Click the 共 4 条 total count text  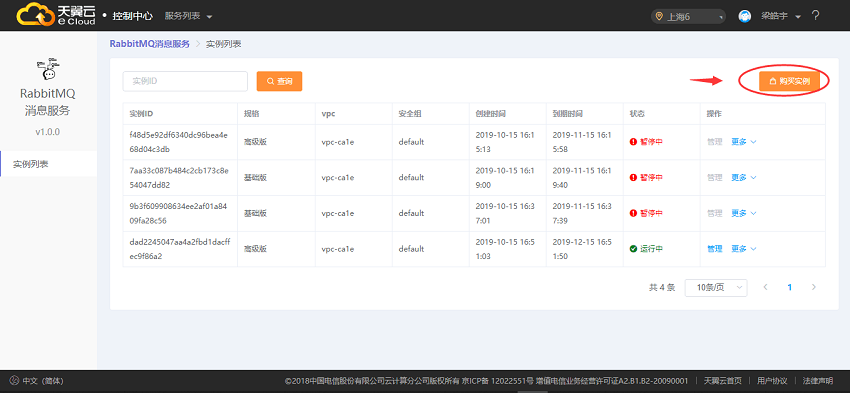[x=662, y=288]
